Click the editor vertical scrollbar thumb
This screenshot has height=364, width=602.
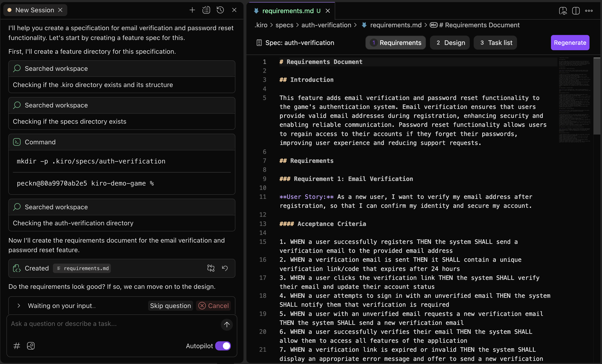(x=597, y=96)
